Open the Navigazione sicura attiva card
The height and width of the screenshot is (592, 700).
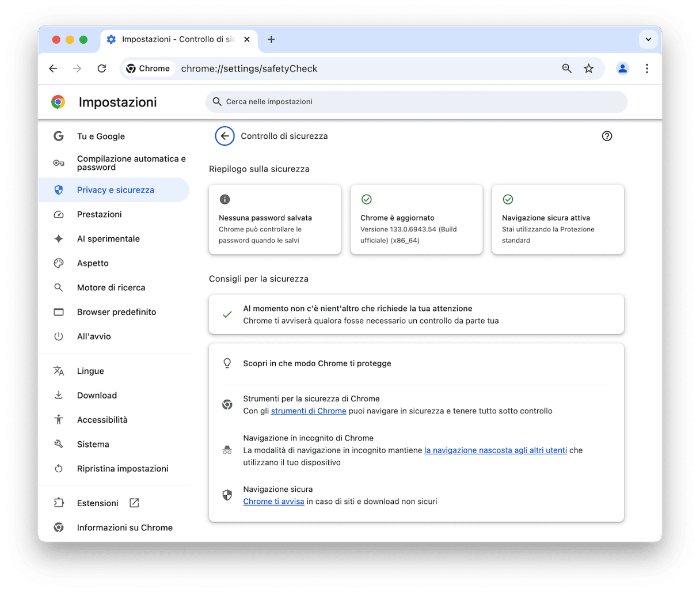tap(558, 219)
